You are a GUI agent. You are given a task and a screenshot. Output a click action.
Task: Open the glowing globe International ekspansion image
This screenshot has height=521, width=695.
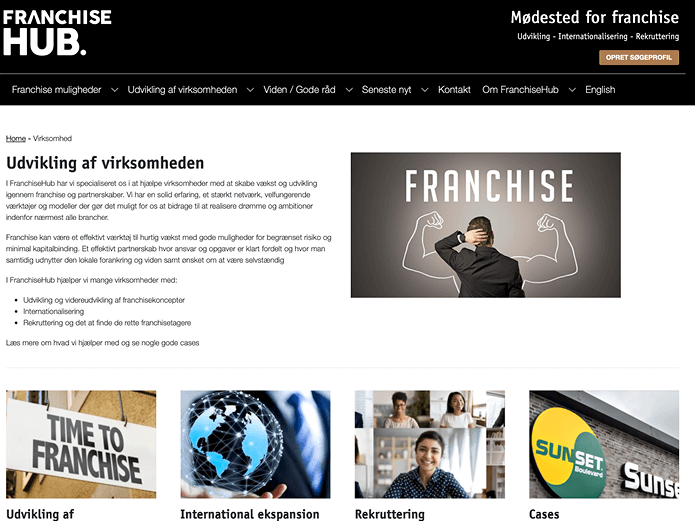[x=255, y=444]
